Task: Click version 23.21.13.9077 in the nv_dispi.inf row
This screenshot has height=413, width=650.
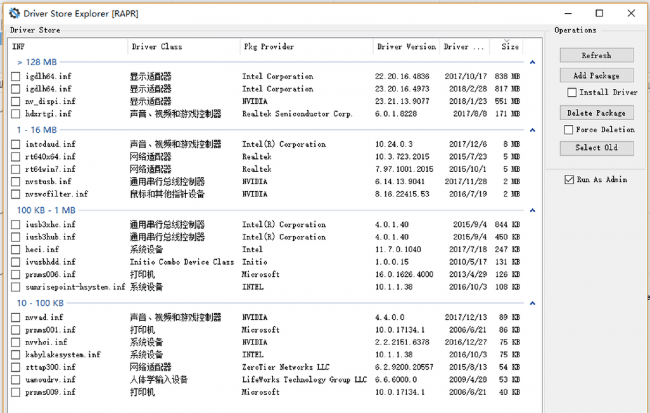Action: (x=402, y=101)
